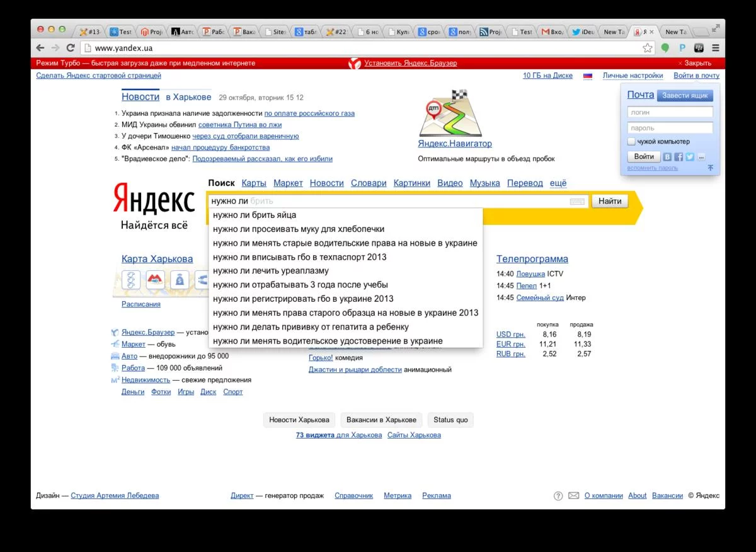This screenshot has width=756, height=552.
Task: Show traffic lights on the Kharkiv map
Action: (131, 279)
